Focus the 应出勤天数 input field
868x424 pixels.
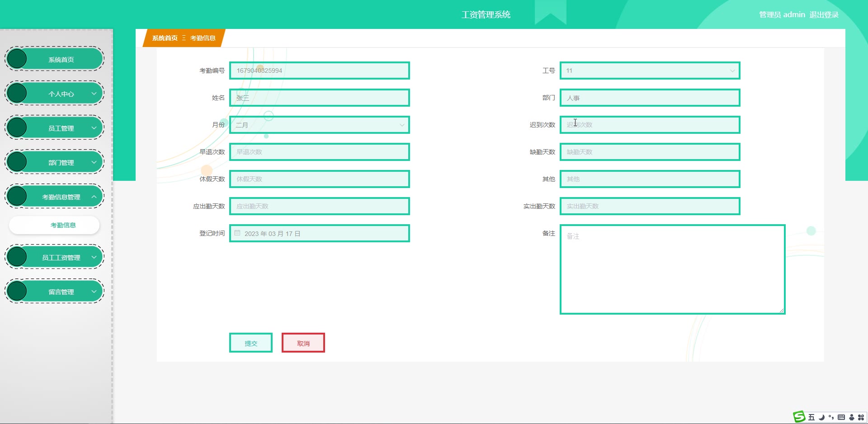click(319, 206)
